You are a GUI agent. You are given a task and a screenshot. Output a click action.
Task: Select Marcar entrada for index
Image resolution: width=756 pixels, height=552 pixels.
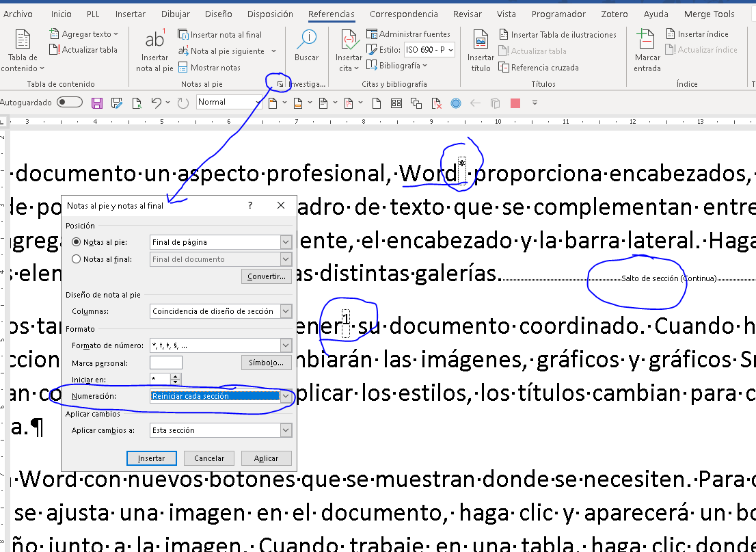pyautogui.click(x=647, y=49)
